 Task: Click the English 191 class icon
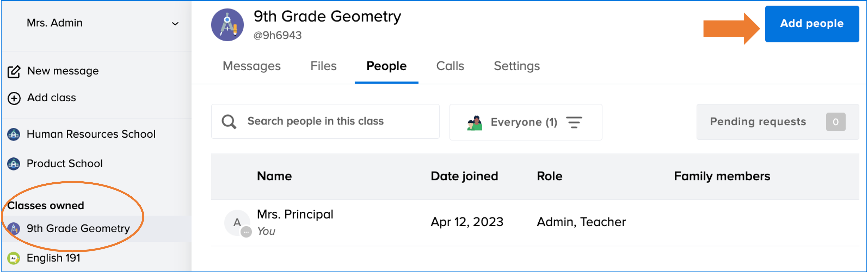click(x=14, y=258)
